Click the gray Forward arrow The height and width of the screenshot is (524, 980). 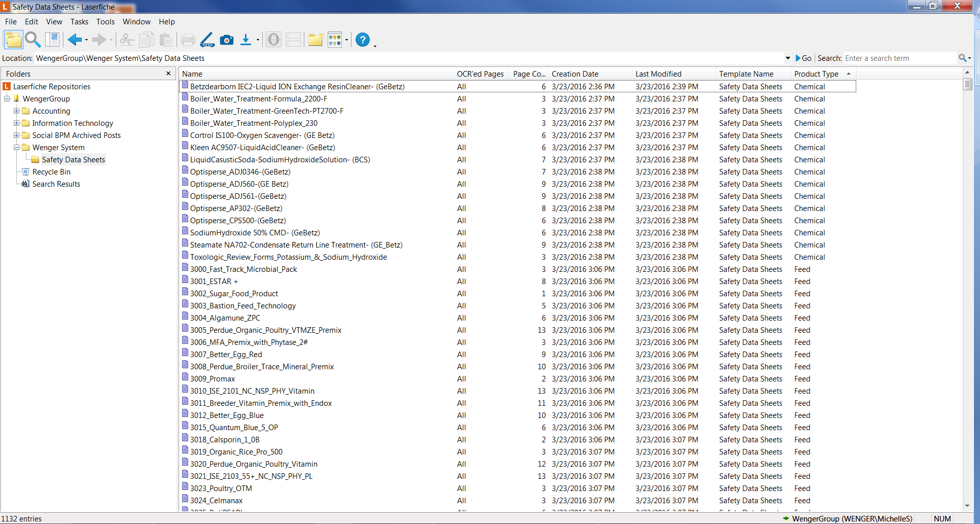(x=99, y=40)
